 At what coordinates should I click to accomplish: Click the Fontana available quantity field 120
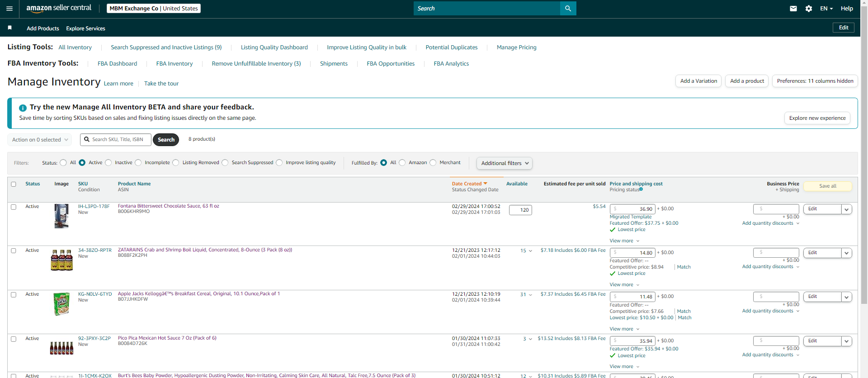[520, 210]
